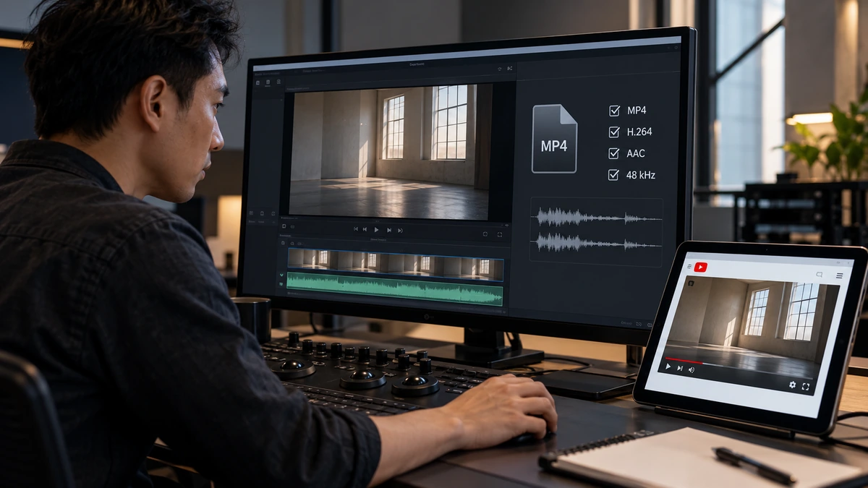Click the export audio waveform preview
The image size is (868, 488).
[597, 231]
